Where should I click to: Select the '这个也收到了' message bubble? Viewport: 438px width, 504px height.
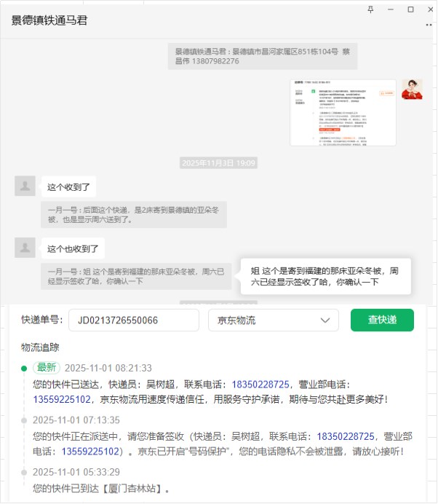(x=73, y=248)
